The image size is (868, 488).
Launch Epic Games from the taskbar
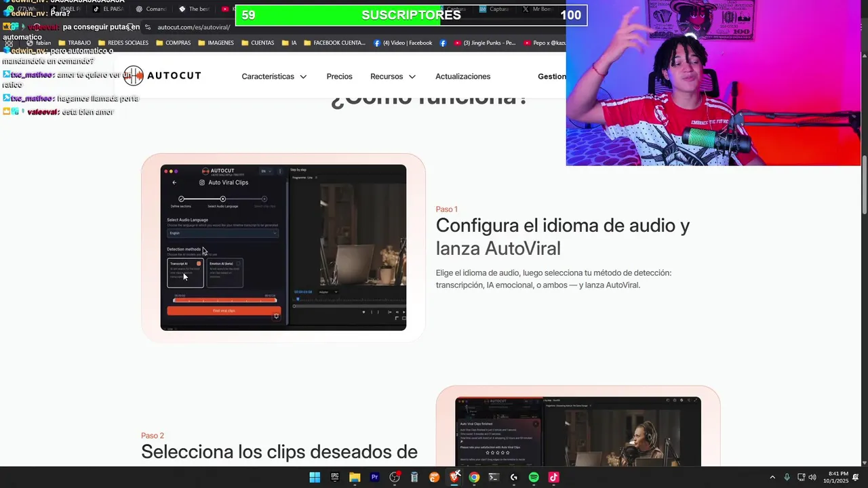pyautogui.click(x=334, y=477)
